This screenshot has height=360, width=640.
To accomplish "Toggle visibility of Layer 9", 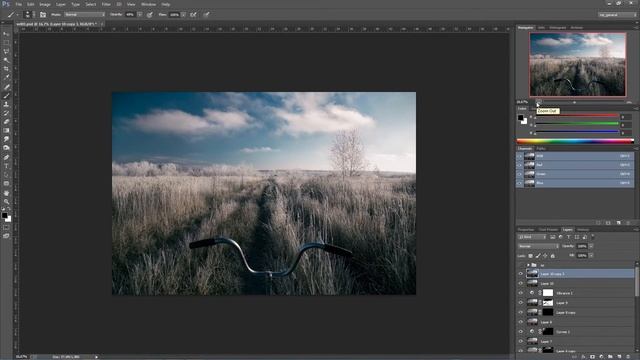I will [520, 303].
